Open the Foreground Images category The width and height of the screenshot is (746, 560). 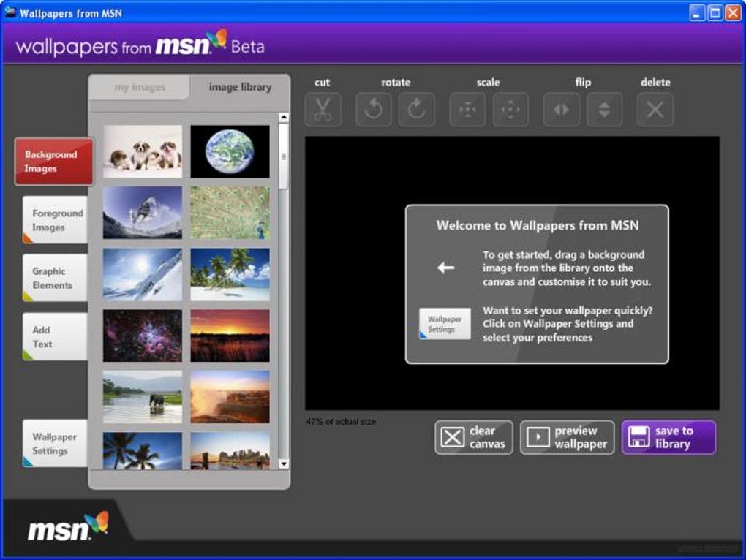click(x=55, y=219)
